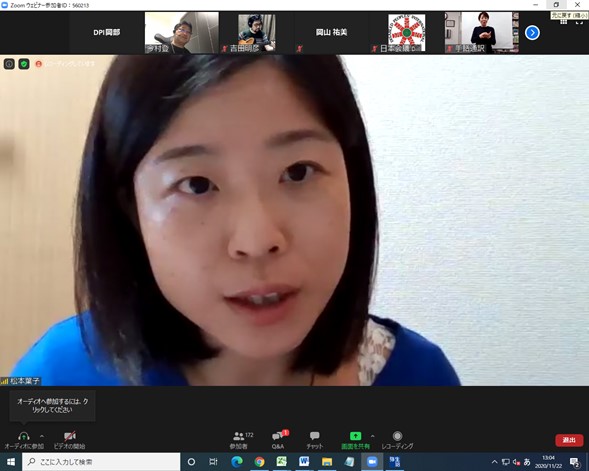Open the Q&A panel
The image size is (589, 471).
pyautogui.click(x=278, y=436)
